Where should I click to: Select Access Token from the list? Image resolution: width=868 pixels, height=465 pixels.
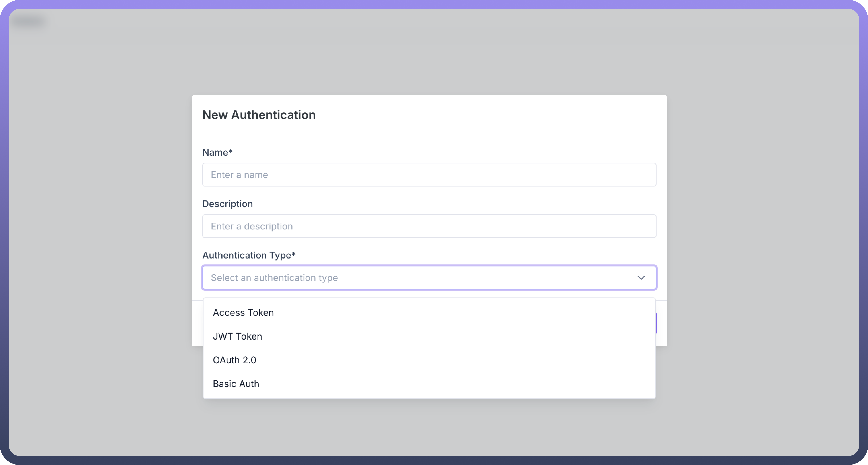(x=243, y=313)
